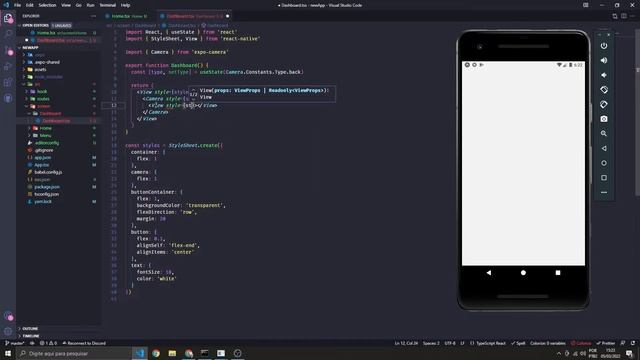The width and height of the screenshot is (640, 360).
Task: Tap the Android recents button on phone screen
Action: 558,273
